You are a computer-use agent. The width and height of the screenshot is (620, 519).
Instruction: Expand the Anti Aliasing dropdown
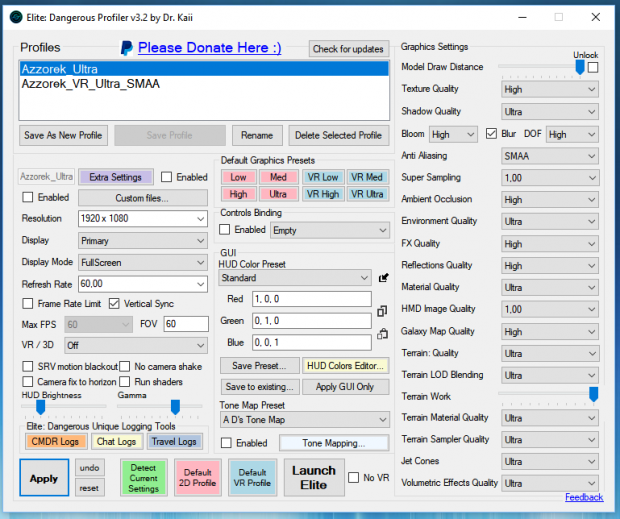coord(549,156)
